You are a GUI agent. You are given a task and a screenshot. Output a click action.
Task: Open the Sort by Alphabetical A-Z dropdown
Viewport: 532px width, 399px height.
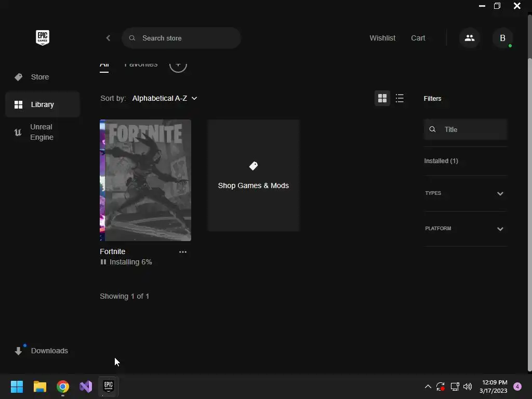165,98
